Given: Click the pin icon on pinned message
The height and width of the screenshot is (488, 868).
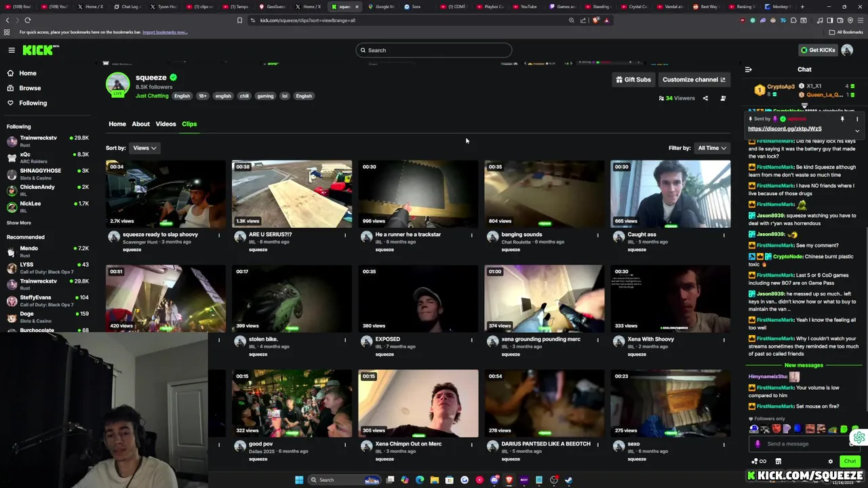Looking at the screenshot, I should point(842,119).
